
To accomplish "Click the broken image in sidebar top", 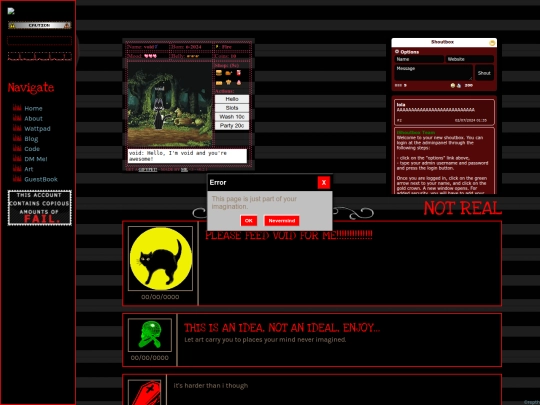I will coord(11,11).
